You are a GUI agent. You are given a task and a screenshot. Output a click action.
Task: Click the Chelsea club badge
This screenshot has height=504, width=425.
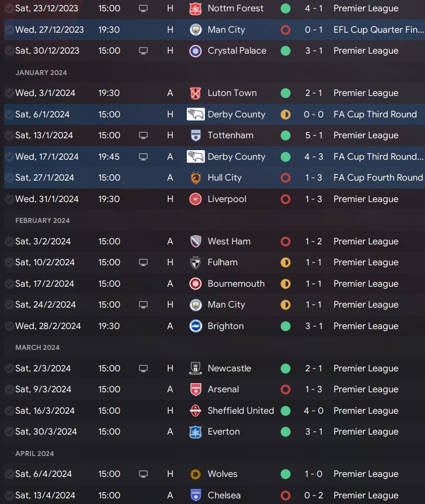pyautogui.click(x=196, y=496)
